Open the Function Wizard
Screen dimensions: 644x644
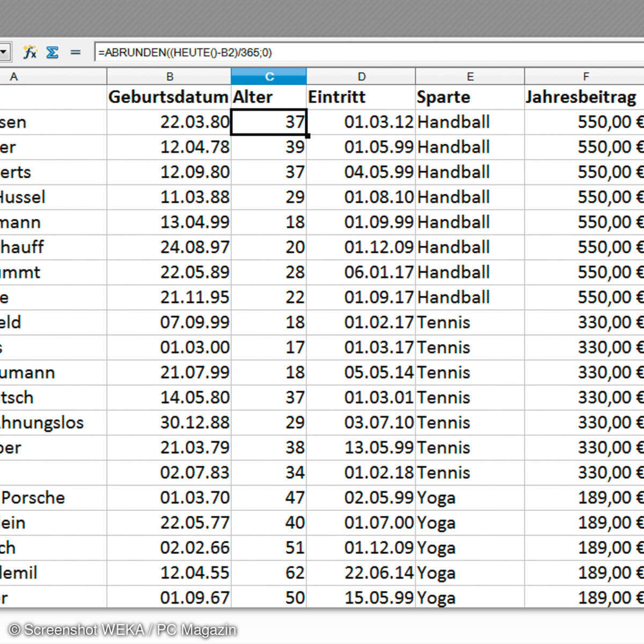click(x=31, y=52)
